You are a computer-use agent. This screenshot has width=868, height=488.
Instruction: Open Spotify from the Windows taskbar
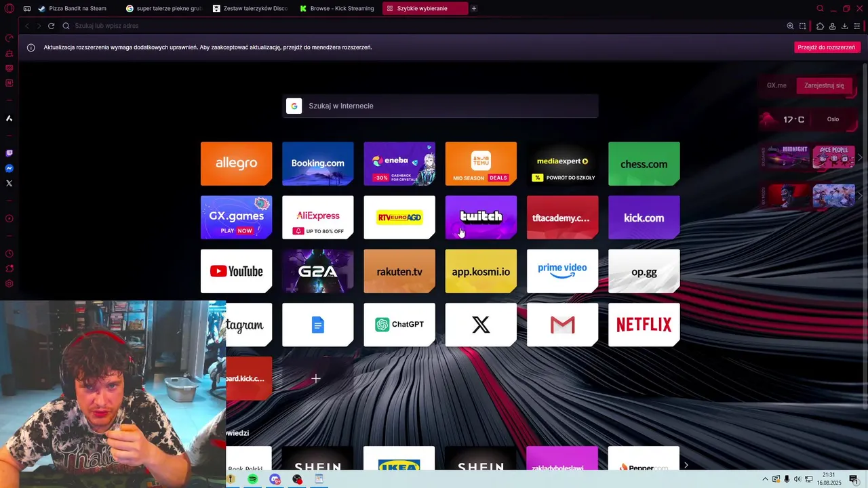[x=253, y=479]
